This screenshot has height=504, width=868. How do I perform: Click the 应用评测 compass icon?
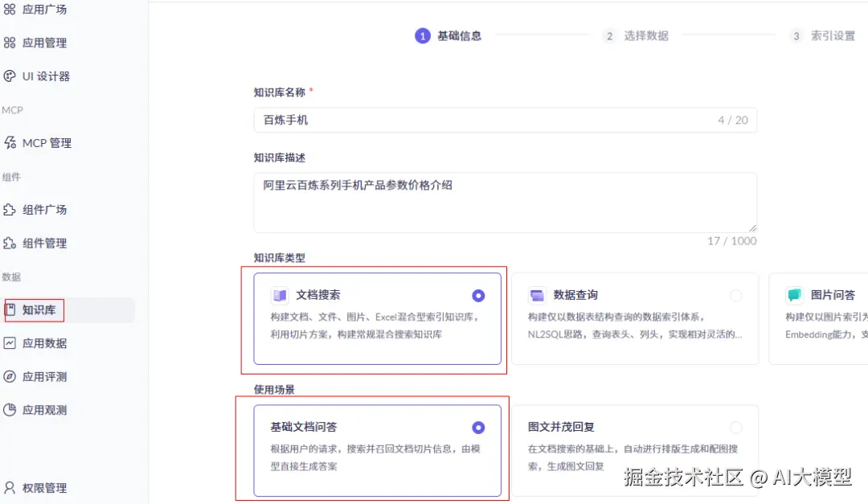(10, 377)
